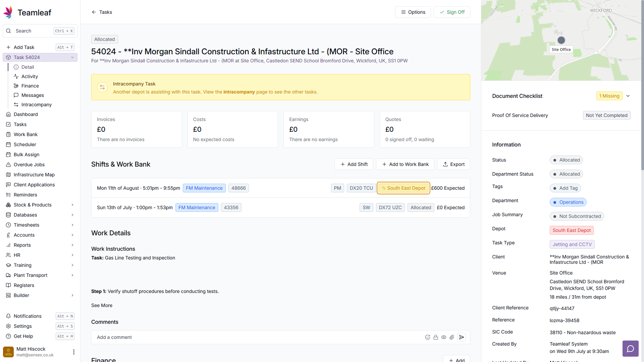
Task: Expand Document Checklist chevron
Action: tap(628, 96)
